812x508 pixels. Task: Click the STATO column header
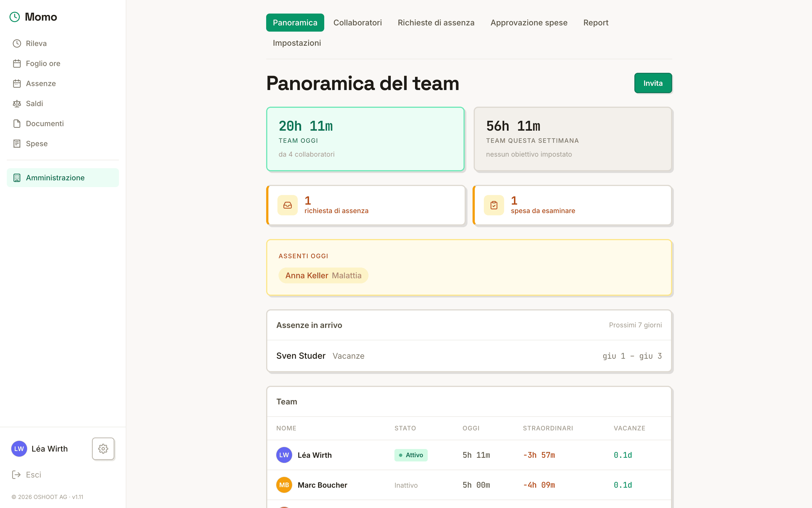click(x=405, y=428)
